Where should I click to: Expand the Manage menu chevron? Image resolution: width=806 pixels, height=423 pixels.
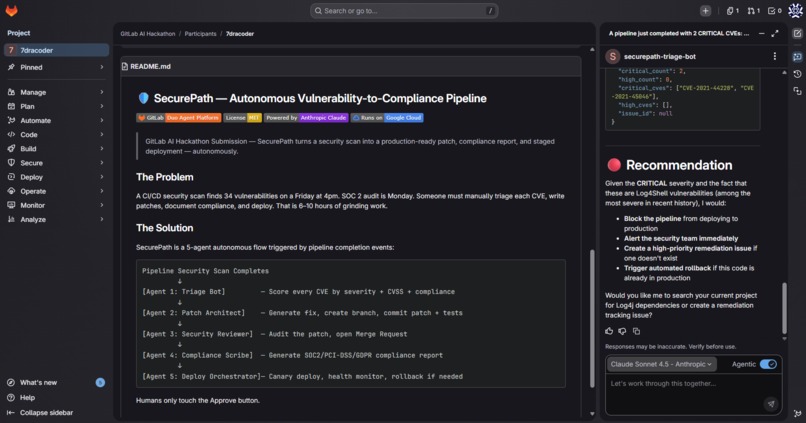tap(102, 92)
